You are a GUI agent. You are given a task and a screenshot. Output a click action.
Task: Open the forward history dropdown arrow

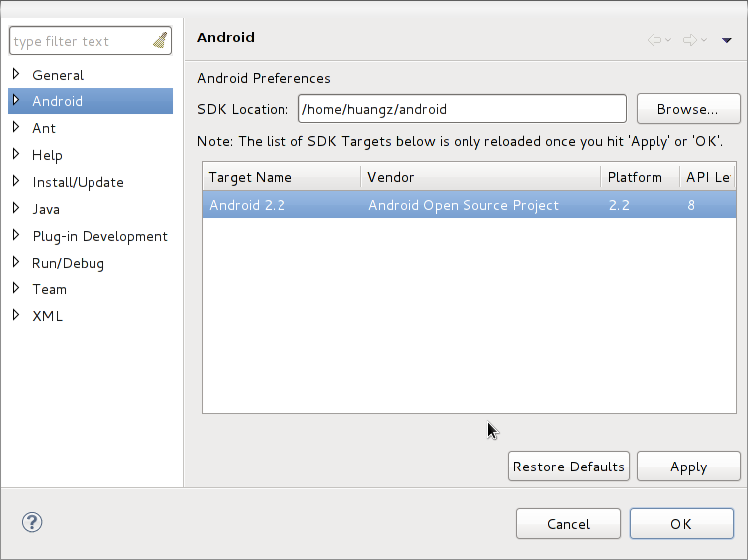pos(704,40)
